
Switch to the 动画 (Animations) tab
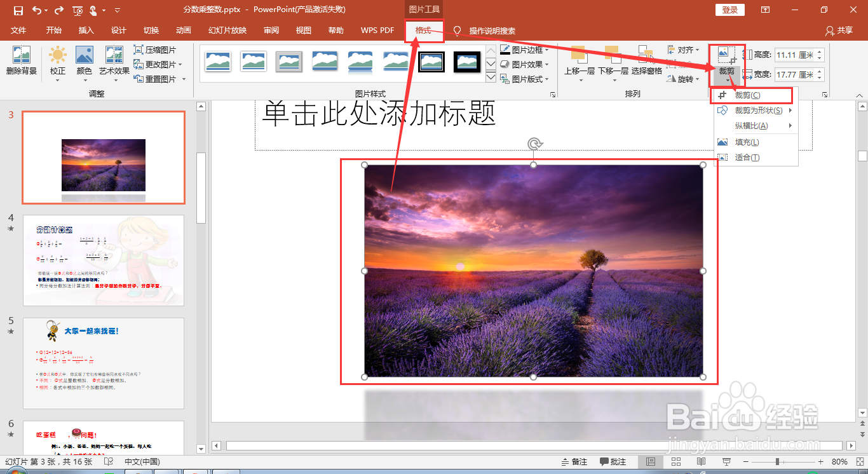point(183,30)
